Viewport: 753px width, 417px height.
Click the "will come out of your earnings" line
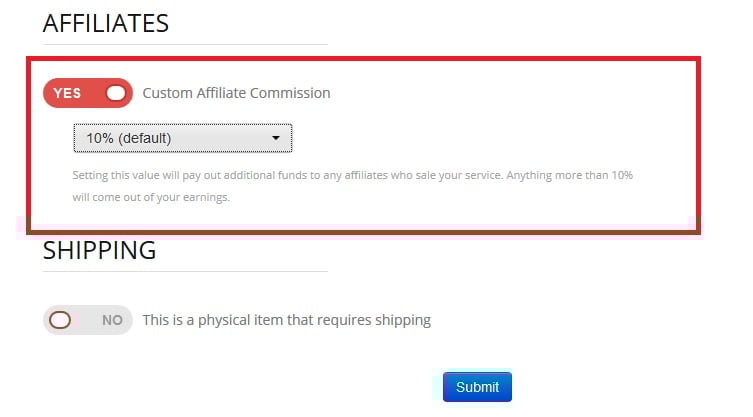coord(151,197)
